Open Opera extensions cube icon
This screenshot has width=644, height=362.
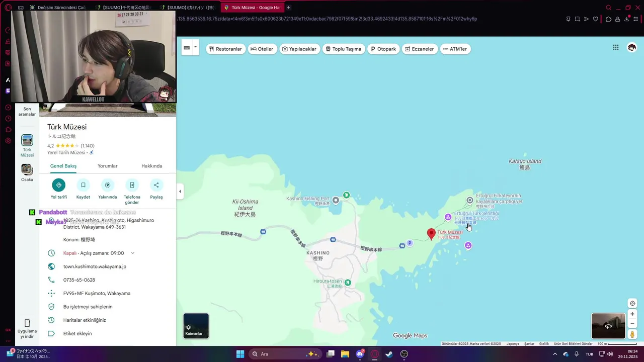click(608, 19)
